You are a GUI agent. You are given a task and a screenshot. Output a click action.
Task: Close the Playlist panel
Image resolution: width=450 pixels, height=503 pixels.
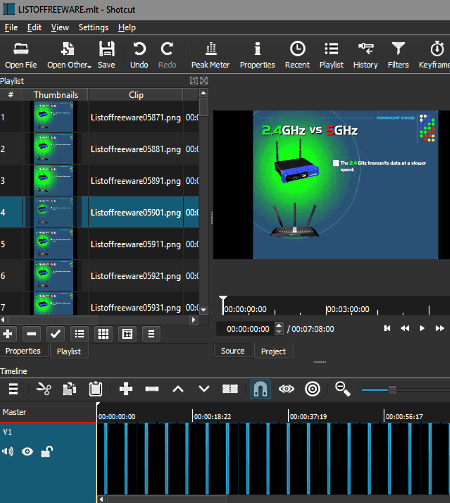point(204,81)
